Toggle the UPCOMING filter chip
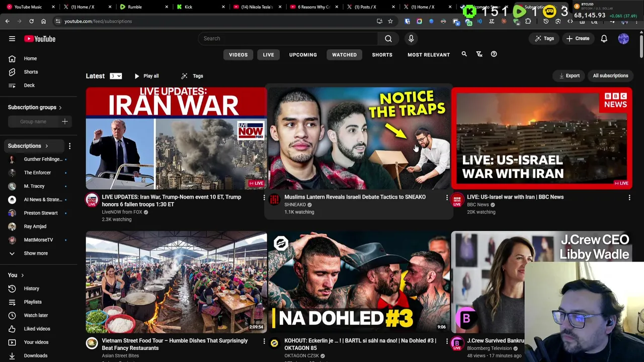 (x=303, y=55)
